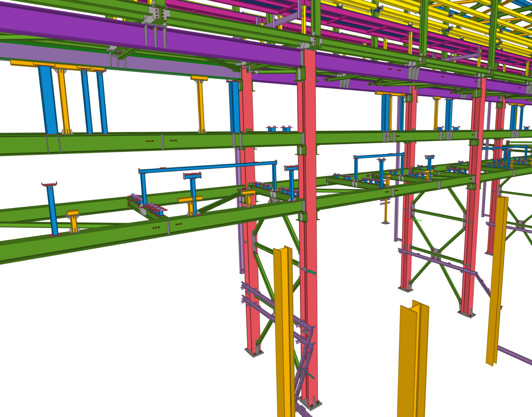Select the lone orange hanger post in the upper middle
The height and width of the screenshot is (417, 532).
tap(200, 105)
